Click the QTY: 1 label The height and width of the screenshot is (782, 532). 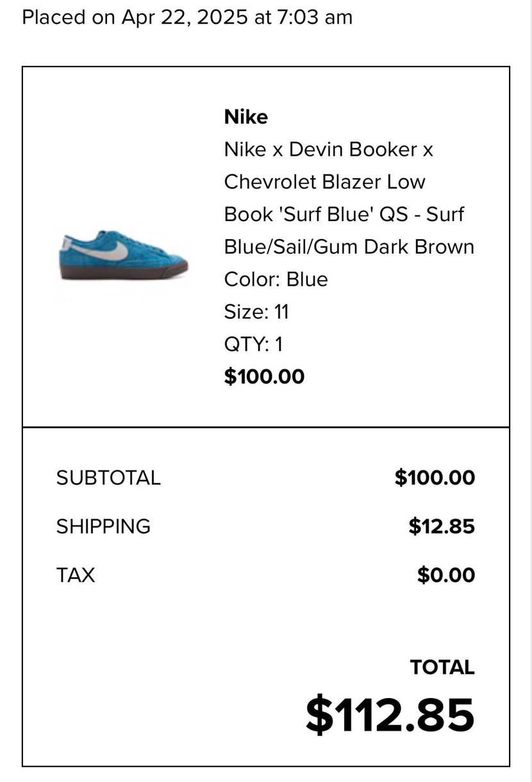(253, 344)
